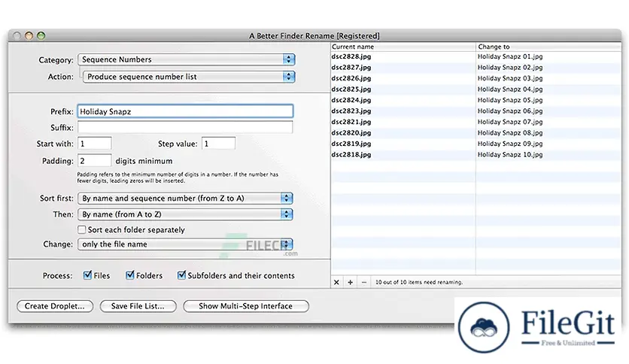Click the Start with number field
Screen dimensions: 629x364
tap(95, 144)
